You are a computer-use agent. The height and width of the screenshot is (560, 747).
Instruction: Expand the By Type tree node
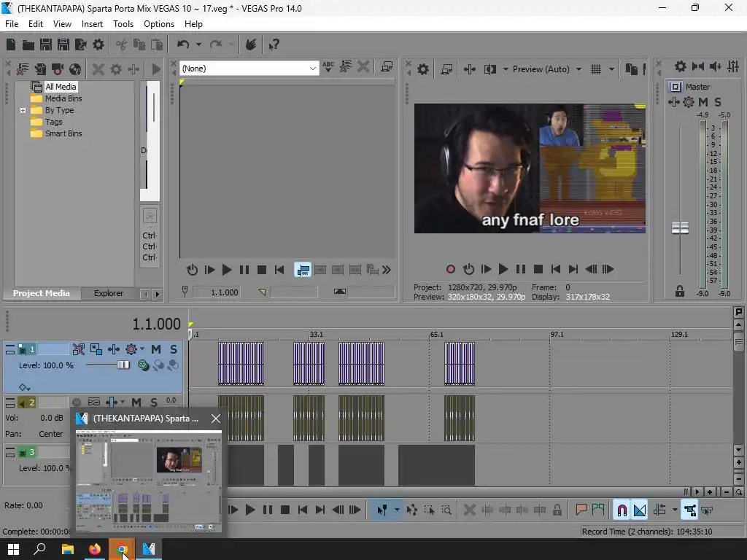[x=23, y=111]
